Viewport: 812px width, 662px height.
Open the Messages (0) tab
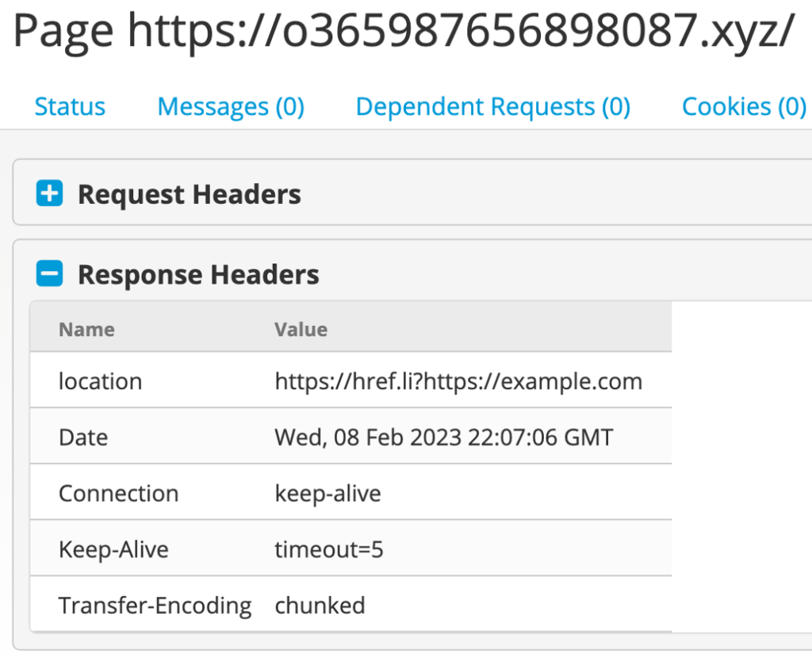tap(230, 106)
